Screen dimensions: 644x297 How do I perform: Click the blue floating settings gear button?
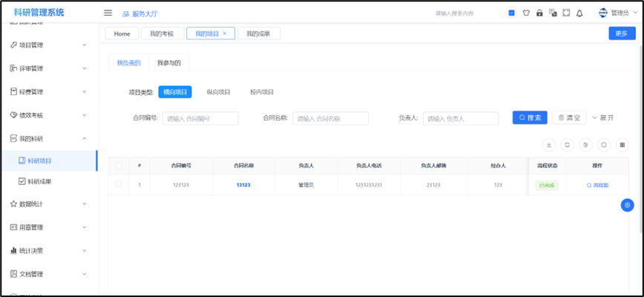[x=628, y=205]
